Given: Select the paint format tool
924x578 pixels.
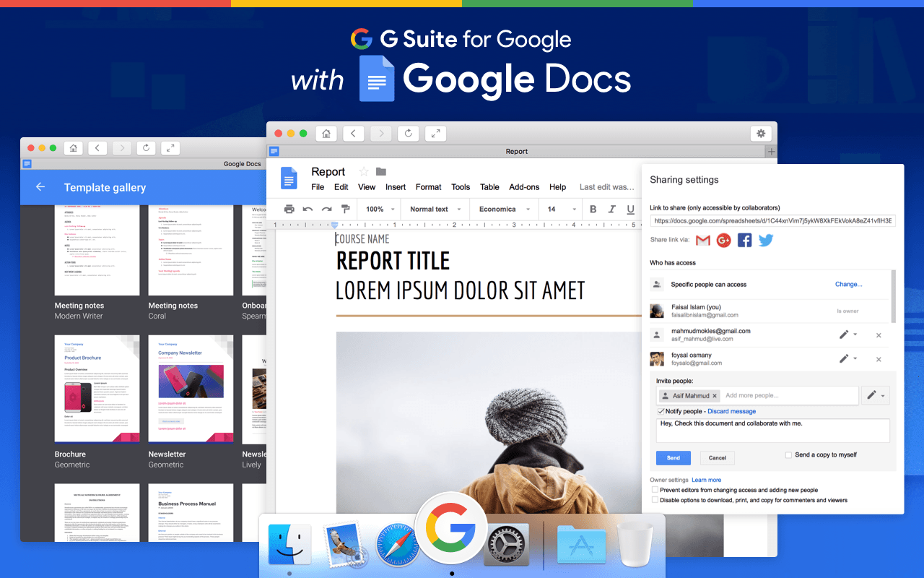Looking at the screenshot, I should click(345, 209).
